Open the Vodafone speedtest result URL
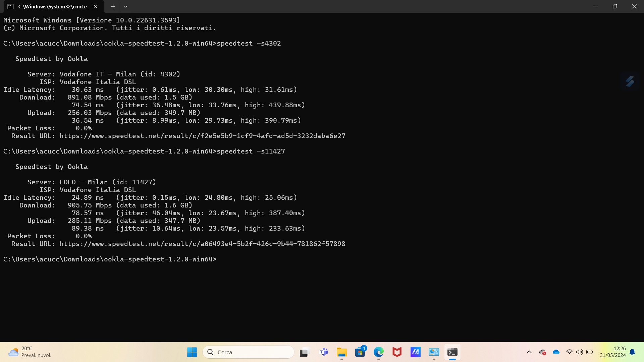Image resolution: width=644 pixels, height=362 pixels. tap(202, 136)
